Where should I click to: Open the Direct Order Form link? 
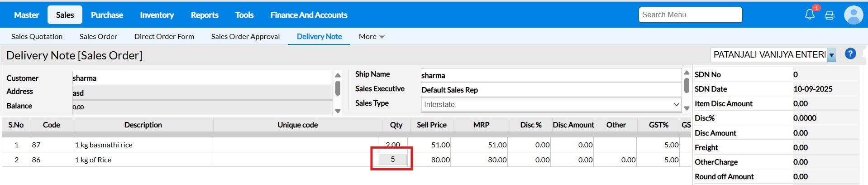pyautogui.click(x=164, y=37)
